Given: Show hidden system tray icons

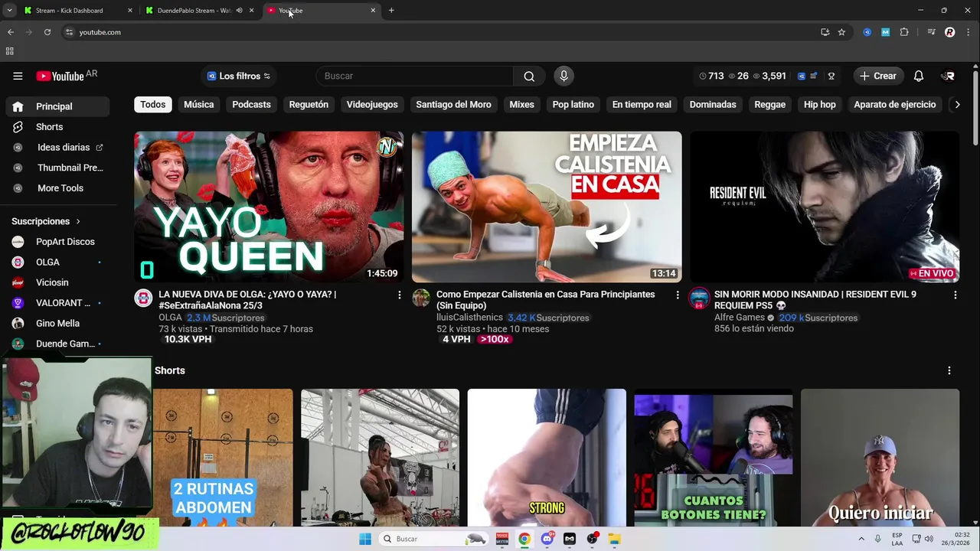Looking at the screenshot, I should coord(861,539).
